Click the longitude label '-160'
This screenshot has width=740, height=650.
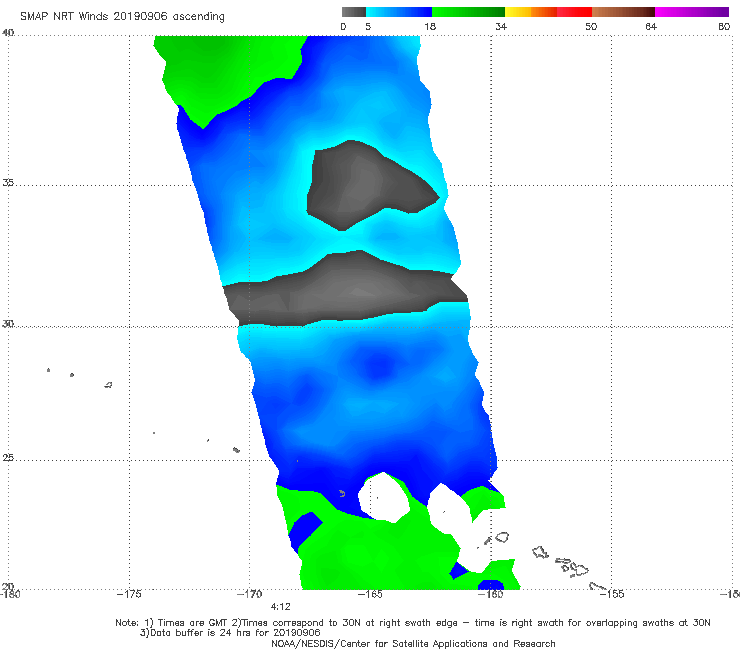[x=491, y=594]
